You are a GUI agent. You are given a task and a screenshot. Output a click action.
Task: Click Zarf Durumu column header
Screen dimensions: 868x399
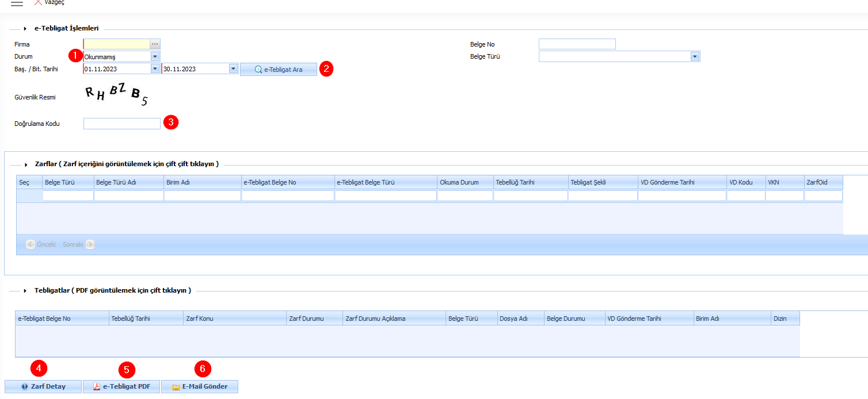(315, 319)
